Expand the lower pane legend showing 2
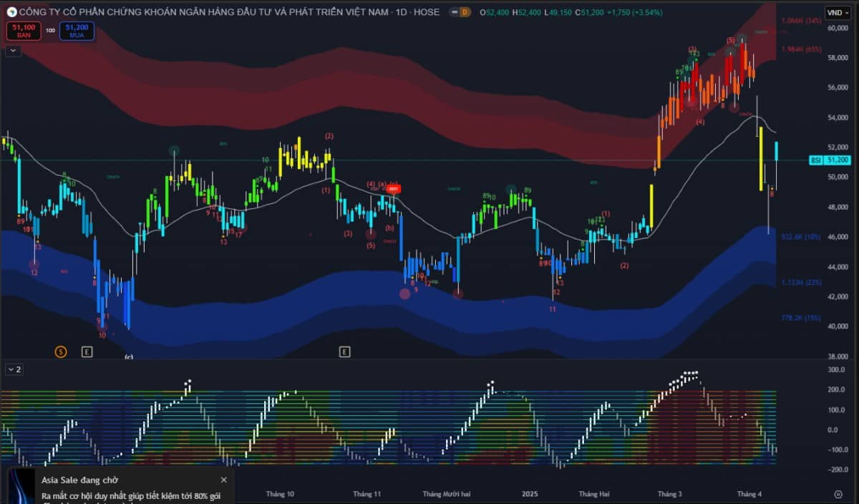Screen dimensions: 859x504 [x=14, y=369]
